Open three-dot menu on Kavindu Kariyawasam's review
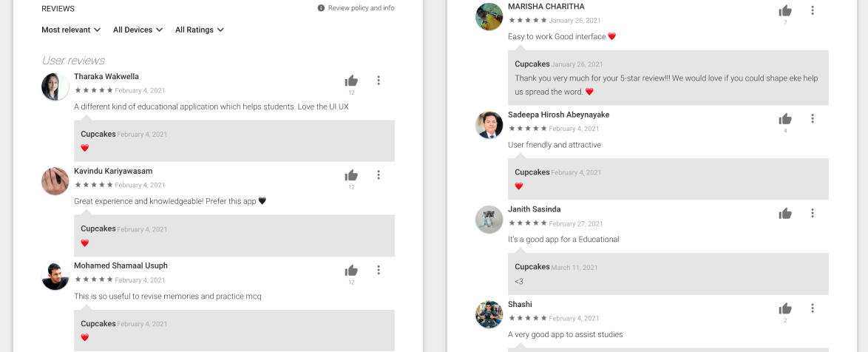This screenshot has width=868, height=352. pos(379,175)
